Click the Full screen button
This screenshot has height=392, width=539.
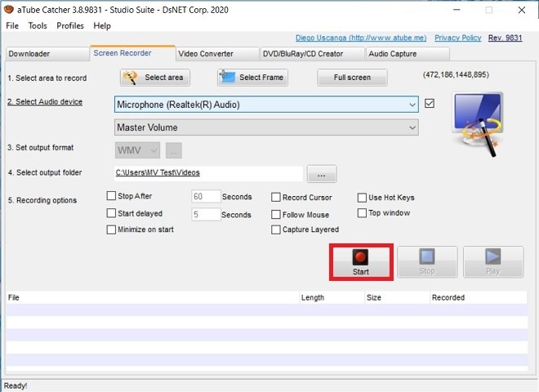pyautogui.click(x=352, y=78)
